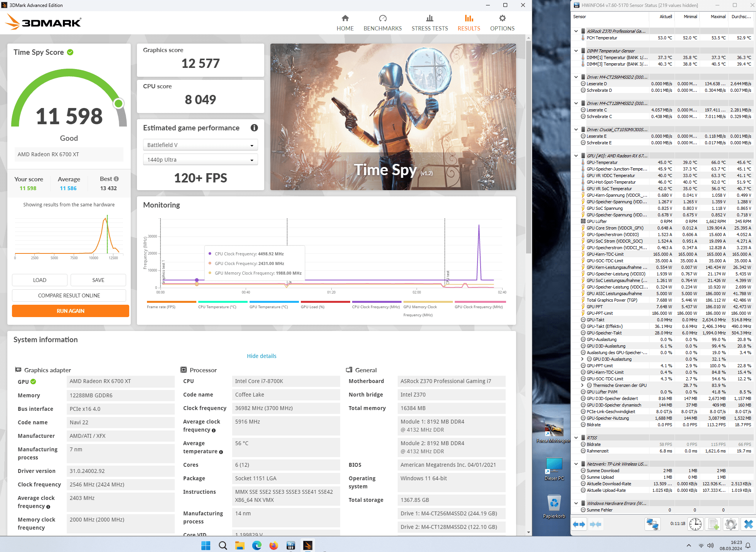Click the info icon next to Best score
Screen dimensions: 756x552
pyautogui.click(x=116, y=179)
